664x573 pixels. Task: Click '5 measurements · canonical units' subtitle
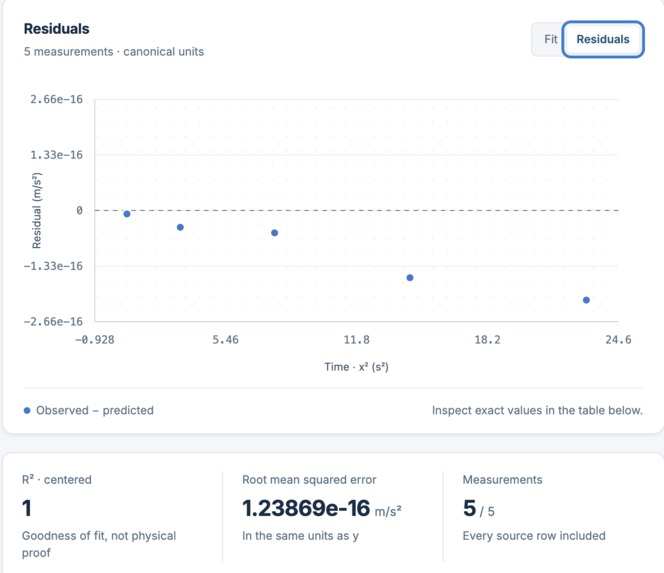click(114, 52)
